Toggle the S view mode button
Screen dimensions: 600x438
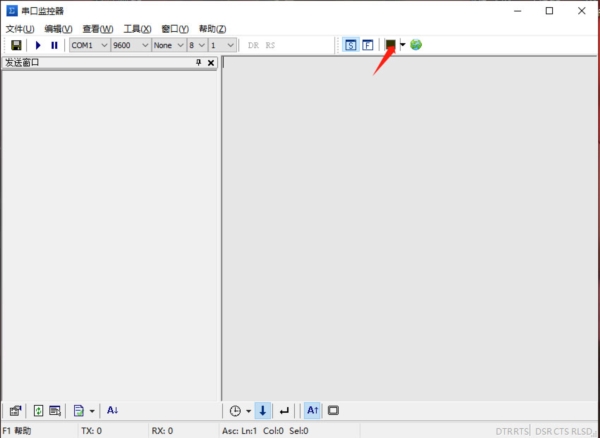pyautogui.click(x=350, y=45)
